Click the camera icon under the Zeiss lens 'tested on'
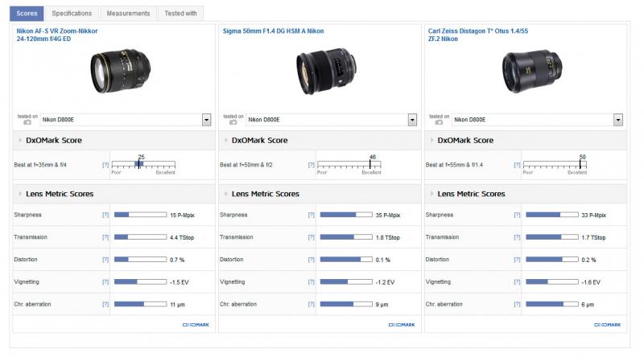Image resolution: width=644 pixels, height=357 pixels. click(x=439, y=122)
